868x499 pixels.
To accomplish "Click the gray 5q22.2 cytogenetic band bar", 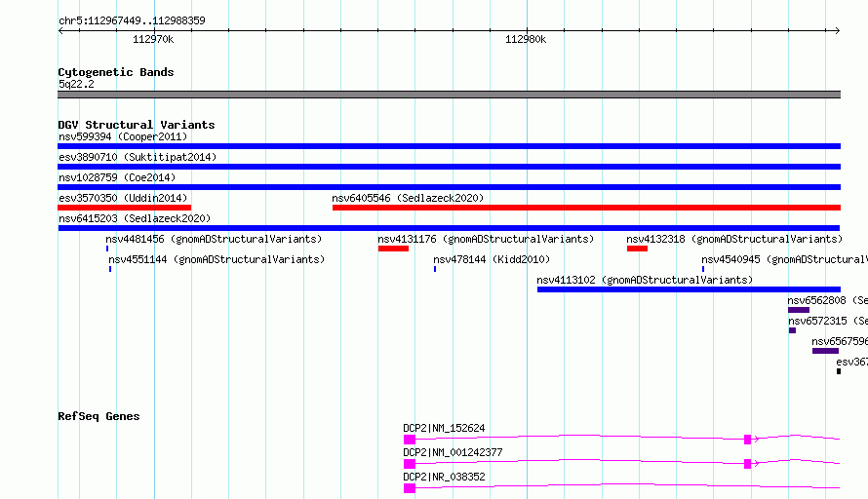I will (449, 95).
